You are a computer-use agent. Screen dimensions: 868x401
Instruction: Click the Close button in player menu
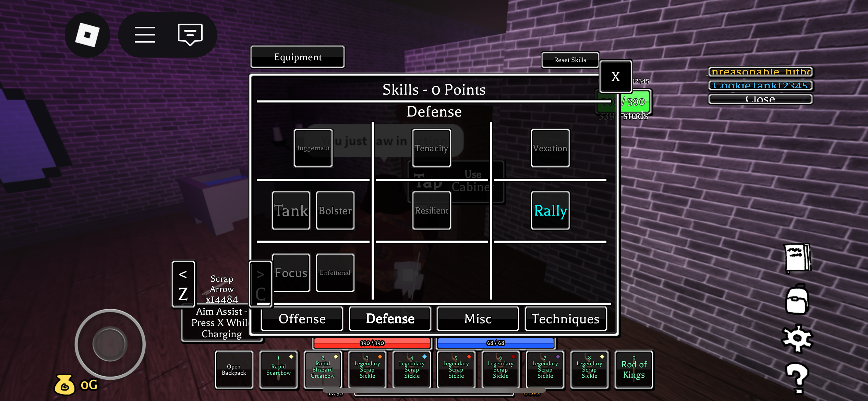point(760,99)
